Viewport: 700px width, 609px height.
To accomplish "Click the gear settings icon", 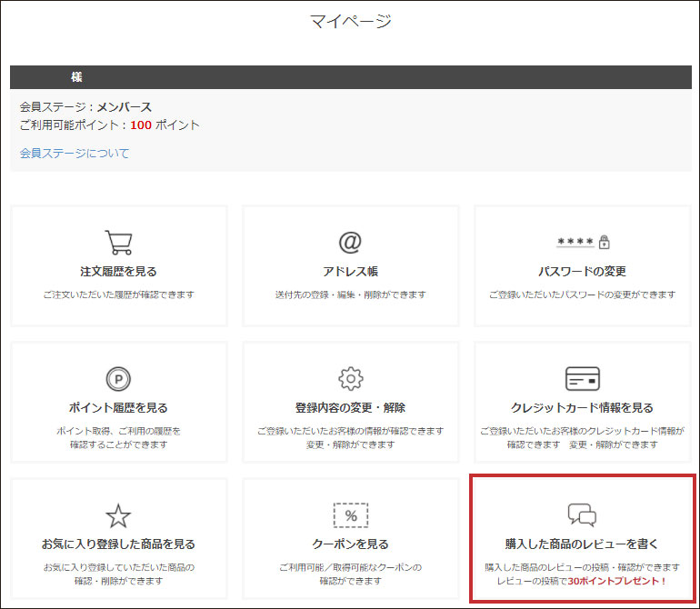I will 350,378.
